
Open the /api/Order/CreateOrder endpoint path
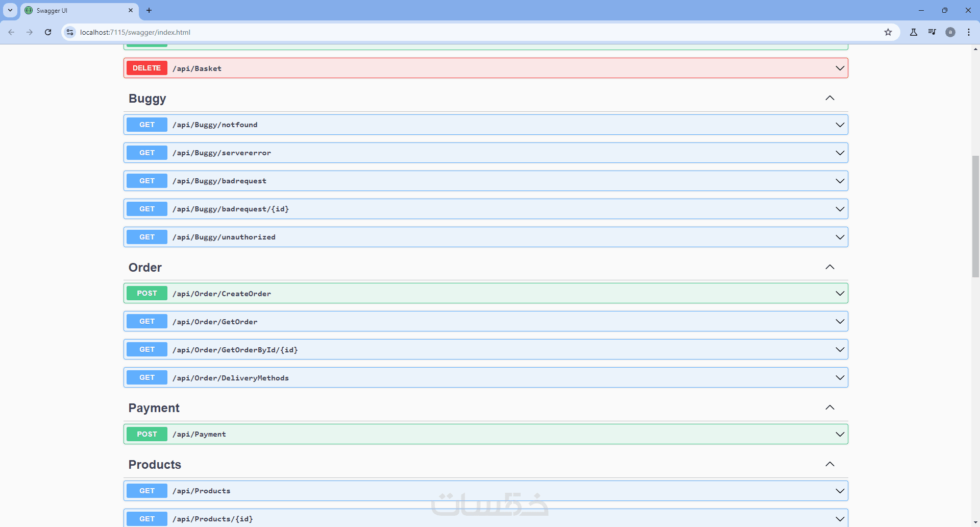222,294
